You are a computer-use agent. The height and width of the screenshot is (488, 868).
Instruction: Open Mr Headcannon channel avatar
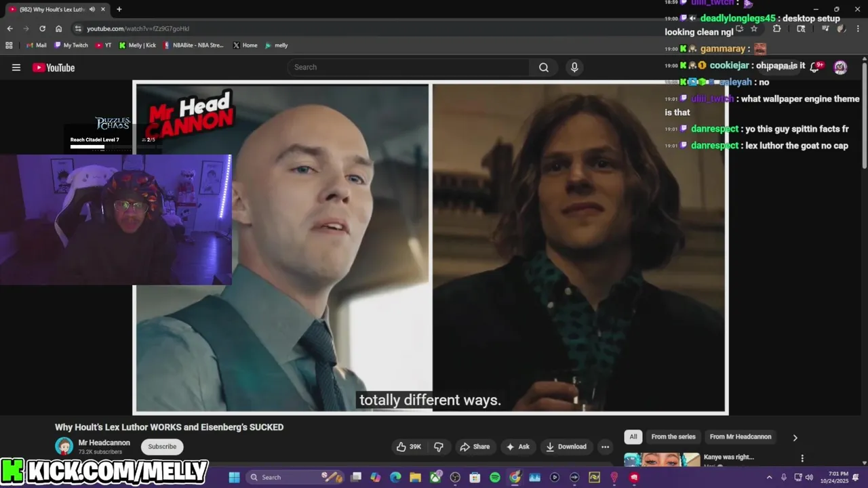[x=64, y=446]
